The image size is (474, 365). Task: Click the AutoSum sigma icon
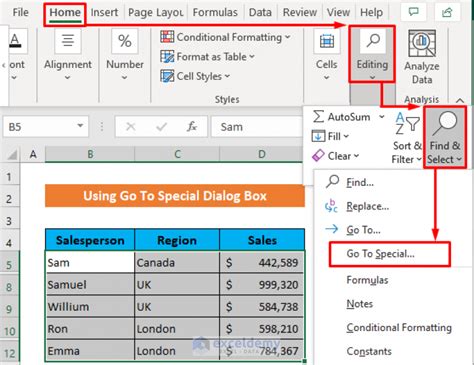318,117
